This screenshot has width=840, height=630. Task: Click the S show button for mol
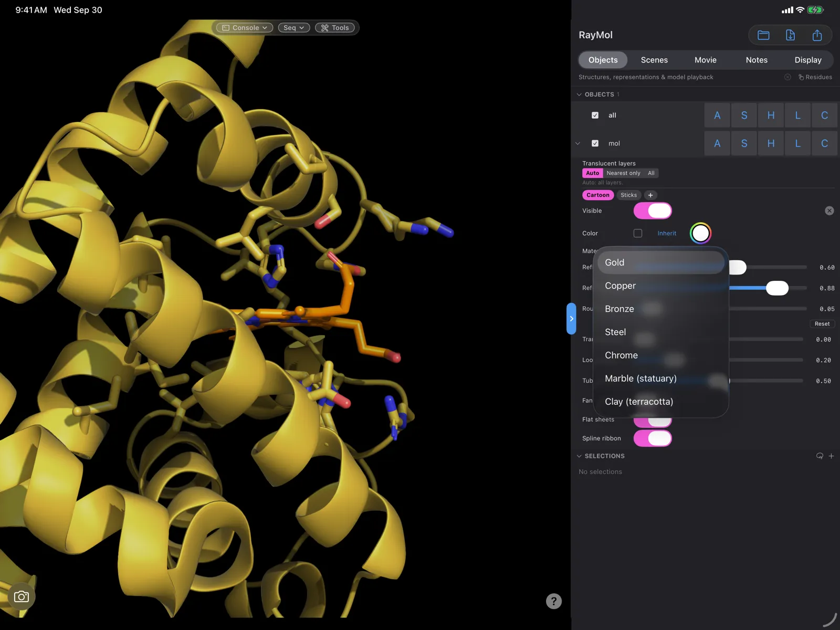pos(744,143)
